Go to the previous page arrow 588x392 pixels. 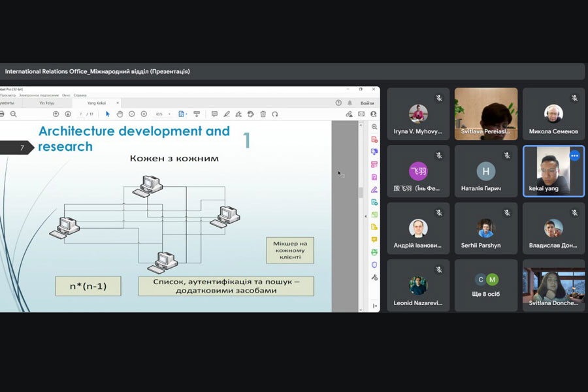pos(56,114)
